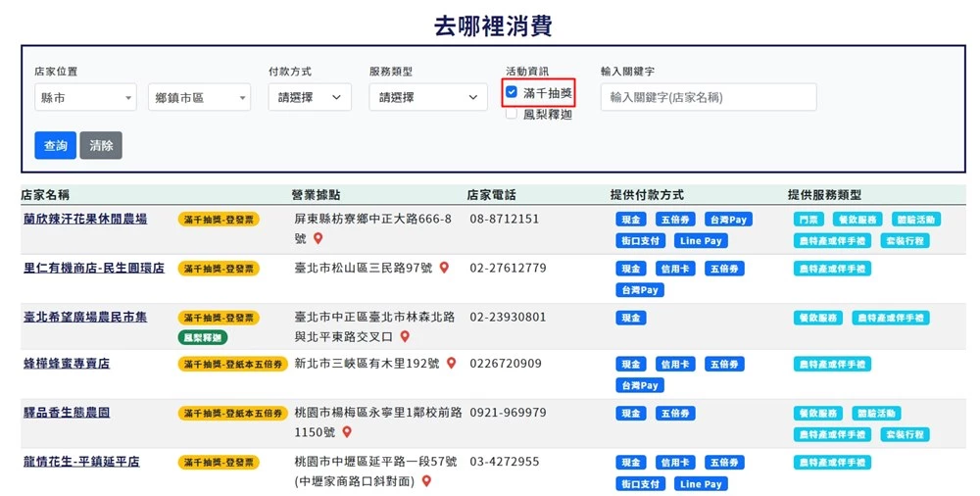
Task: Click phone number 02-23930801
Action: pos(508,318)
